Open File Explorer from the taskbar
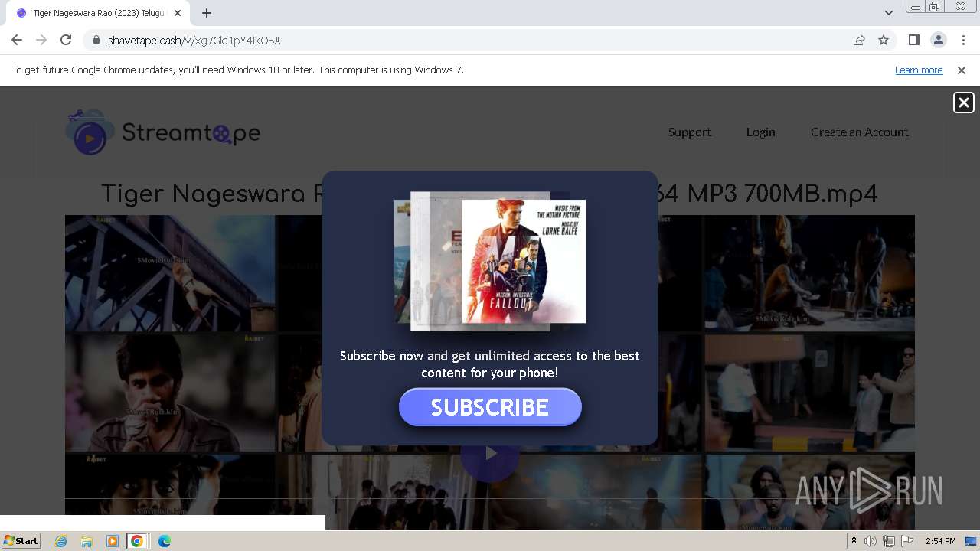Screen dimensions: 980x551 (x=87, y=541)
